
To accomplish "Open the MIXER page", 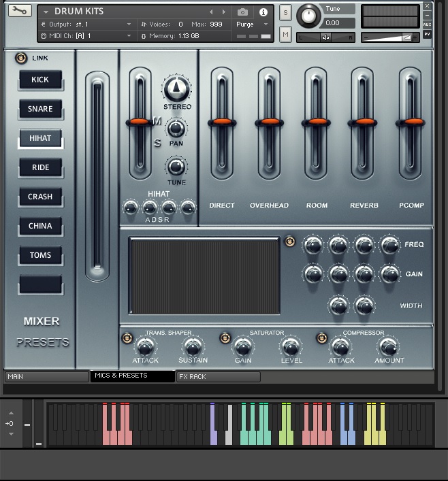I will (x=42, y=321).
